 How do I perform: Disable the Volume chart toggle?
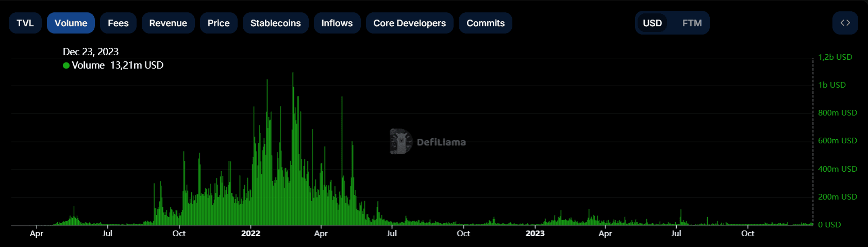[x=71, y=23]
